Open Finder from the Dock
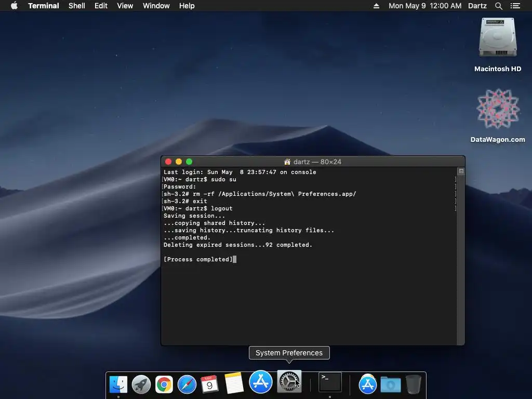The height and width of the screenshot is (399, 532). pyautogui.click(x=118, y=384)
